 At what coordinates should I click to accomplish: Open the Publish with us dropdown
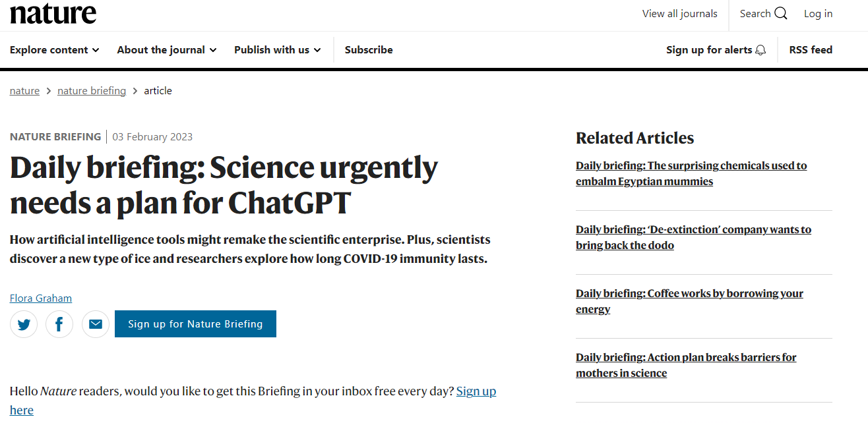point(278,49)
